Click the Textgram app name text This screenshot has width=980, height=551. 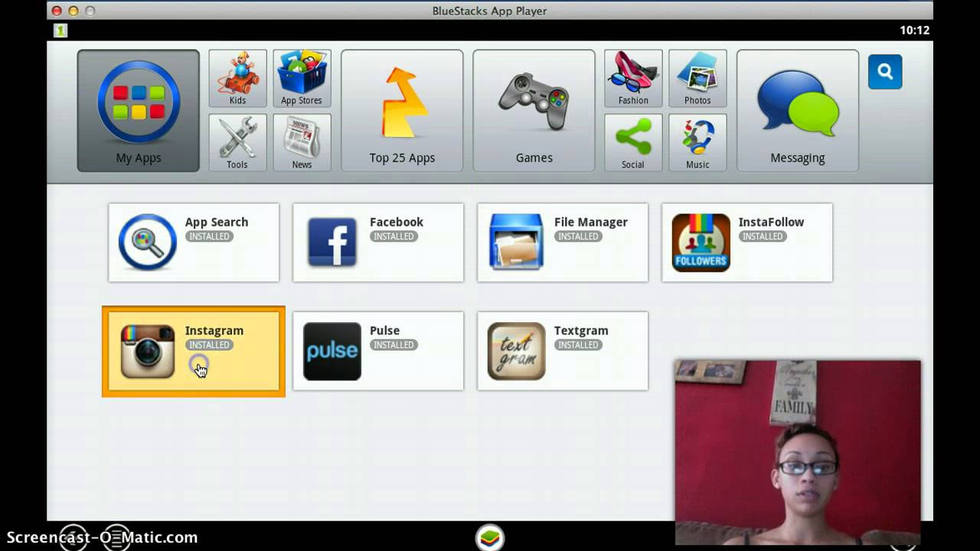click(581, 331)
